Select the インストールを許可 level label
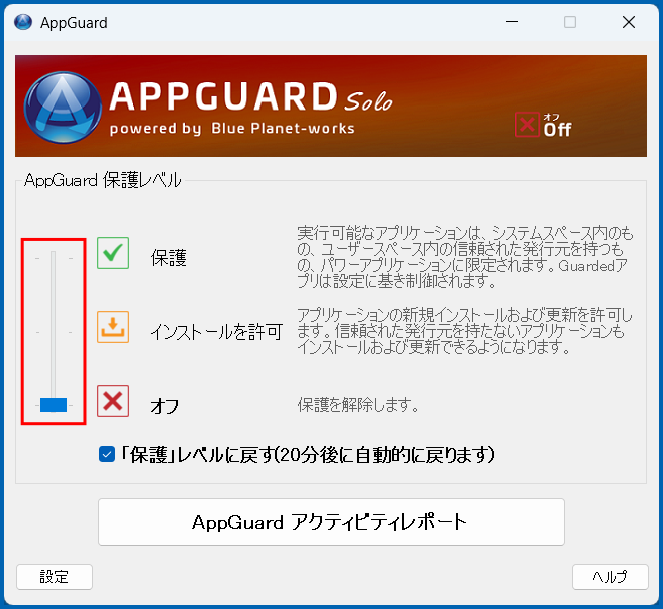663x609 pixels. [216, 331]
